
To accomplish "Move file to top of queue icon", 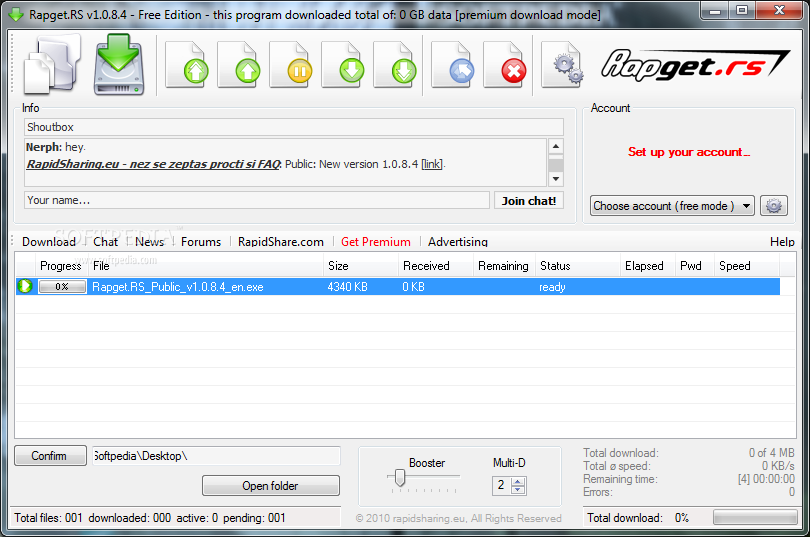I will pos(188,66).
